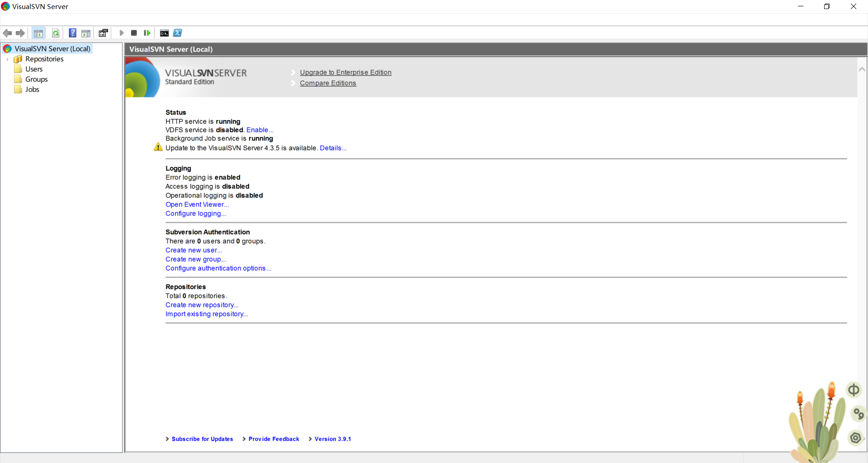The height and width of the screenshot is (463, 868).
Task: Open the server Properties toolbar icon
Action: pyautogui.click(x=103, y=33)
